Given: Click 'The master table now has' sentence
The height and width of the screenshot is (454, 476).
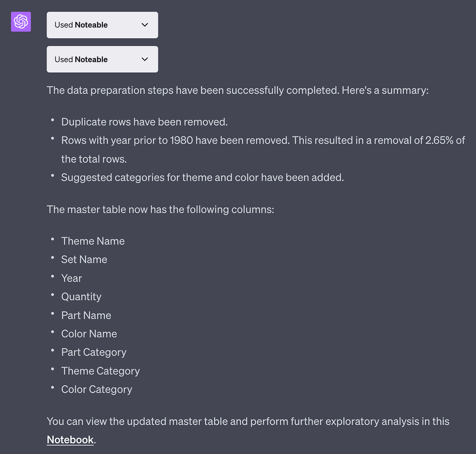Looking at the screenshot, I should click(x=160, y=210).
